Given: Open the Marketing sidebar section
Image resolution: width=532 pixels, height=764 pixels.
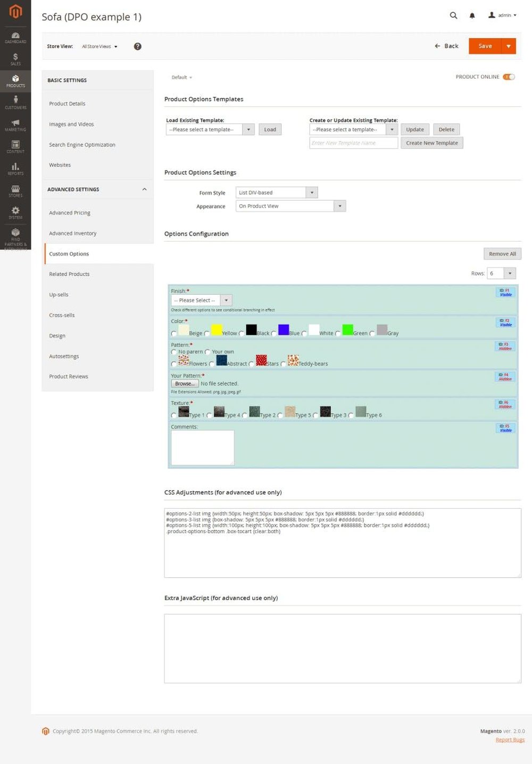Looking at the screenshot, I should pyautogui.click(x=15, y=125).
